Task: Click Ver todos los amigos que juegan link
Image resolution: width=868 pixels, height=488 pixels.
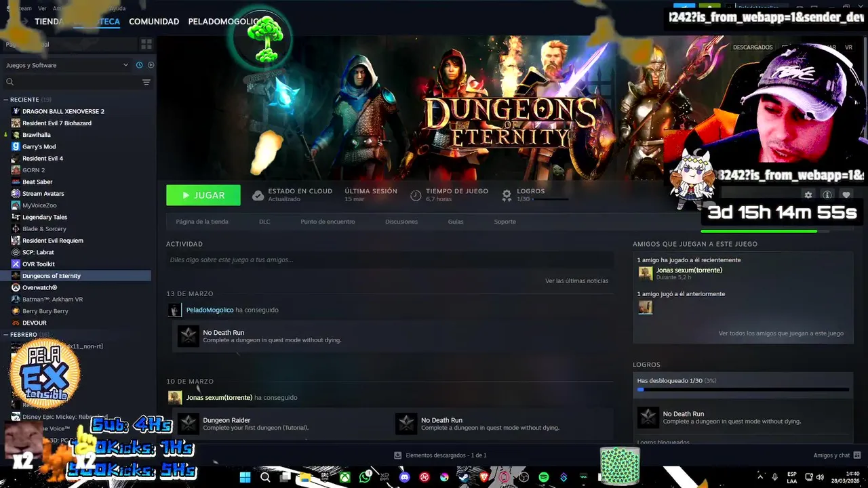Action: point(781,333)
